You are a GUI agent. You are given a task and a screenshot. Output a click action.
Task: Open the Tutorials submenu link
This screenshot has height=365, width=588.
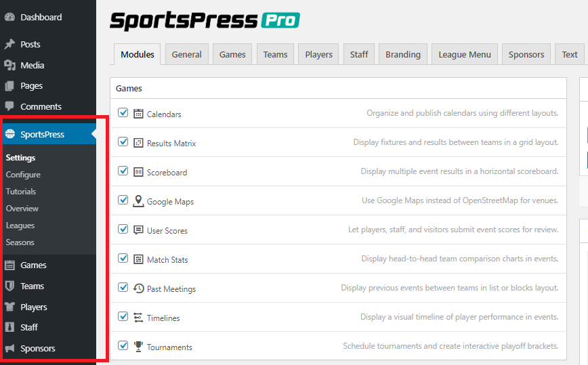coord(21,192)
